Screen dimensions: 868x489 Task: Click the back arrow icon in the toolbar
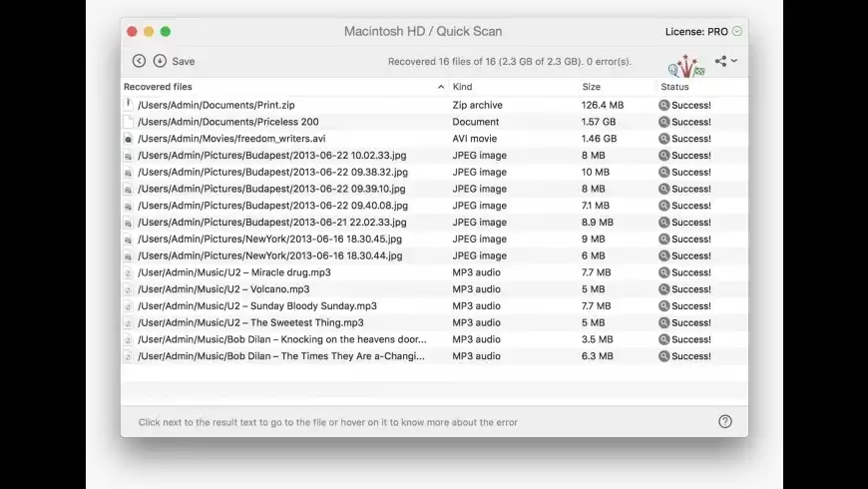click(139, 61)
